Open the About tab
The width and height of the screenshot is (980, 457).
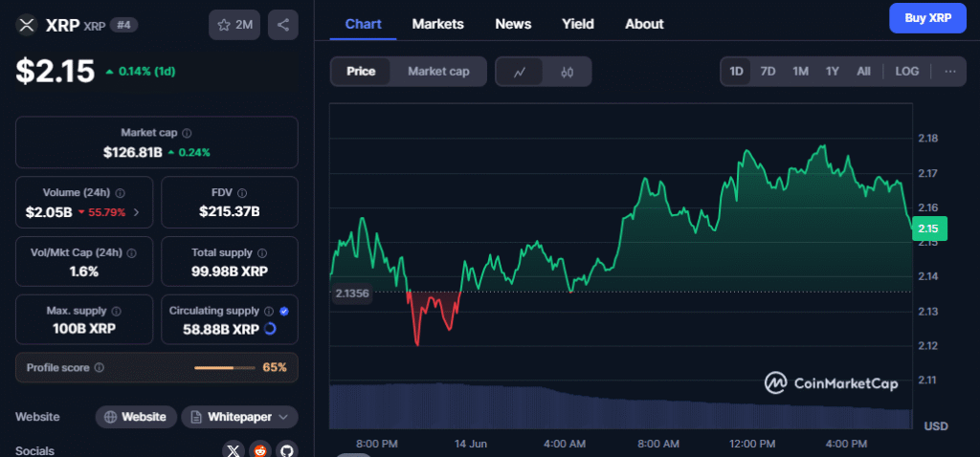coord(644,24)
